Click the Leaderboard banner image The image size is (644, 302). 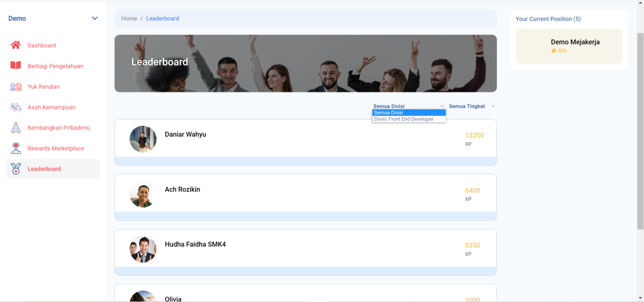(x=306, y=64)
